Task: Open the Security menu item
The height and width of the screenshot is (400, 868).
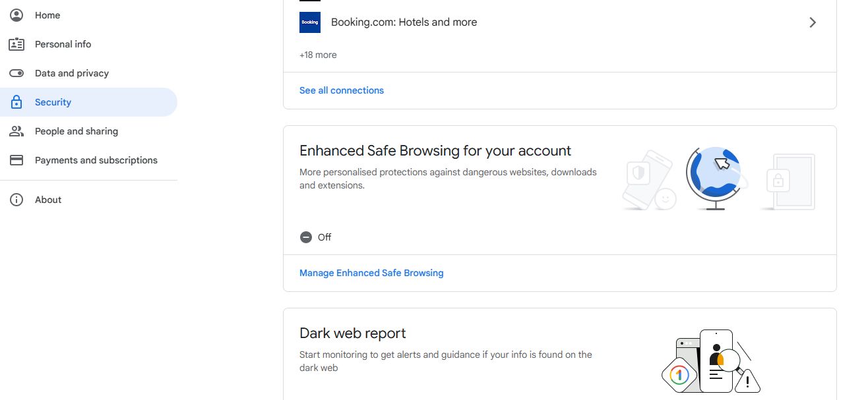Action: coord(53,101)
